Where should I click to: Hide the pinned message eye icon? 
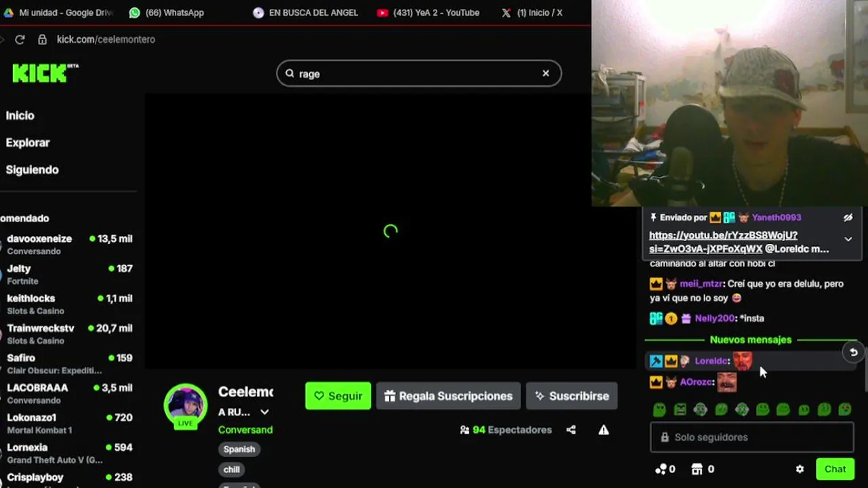click(x=848, y=218)
